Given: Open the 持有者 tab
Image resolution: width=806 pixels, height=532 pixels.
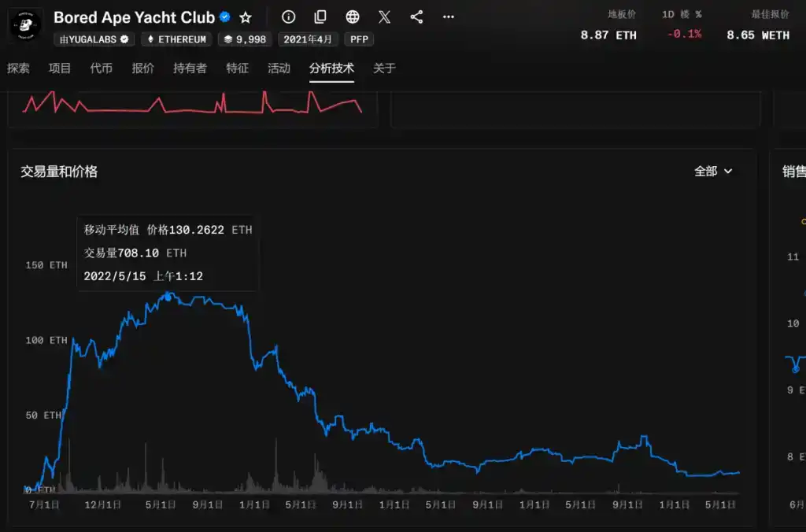Looking at the screenshot, I should pos(190,68).
